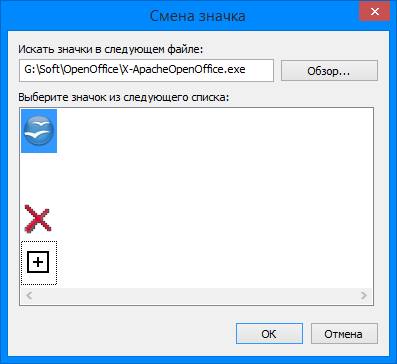Confirm the icon change with OK
Screen dimensions: 397x364
[269, 334]
